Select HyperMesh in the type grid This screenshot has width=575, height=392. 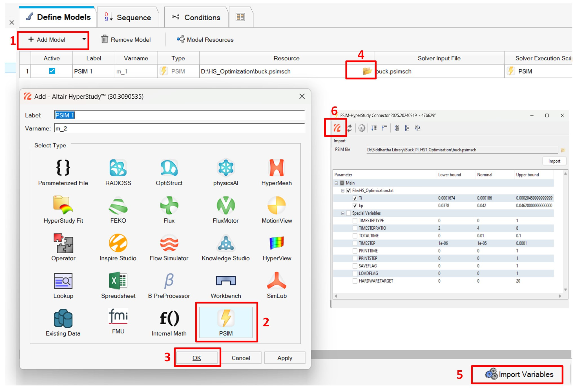(277, 172)
